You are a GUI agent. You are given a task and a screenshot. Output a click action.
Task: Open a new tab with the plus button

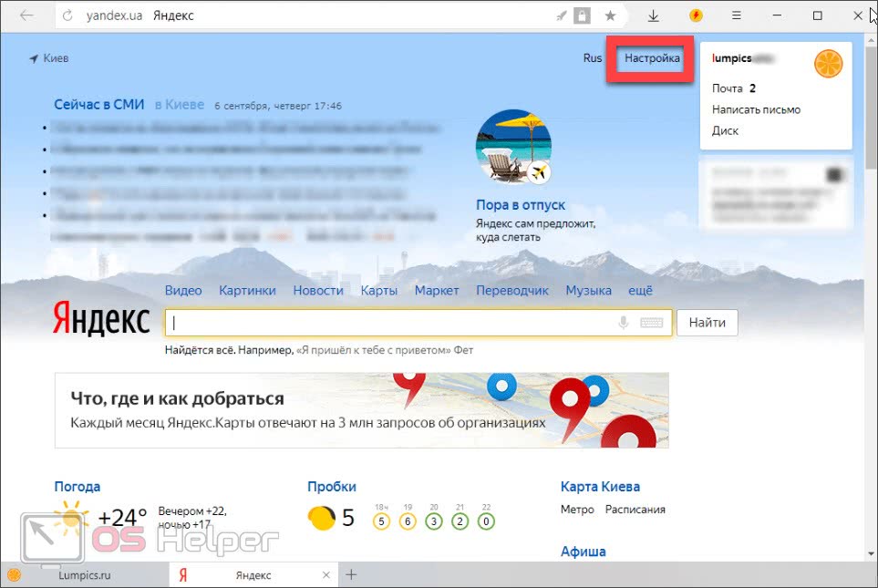(352, 575)
